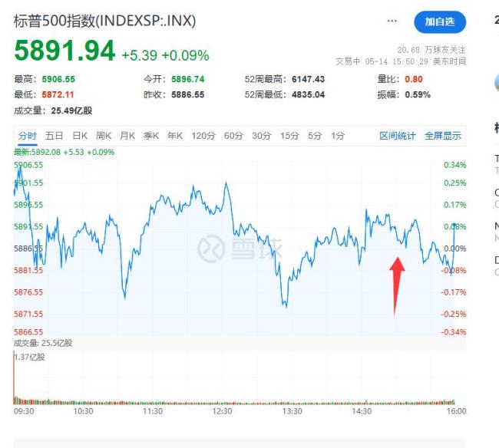This screenshot has width=499, height=448.
Task: Open 区间统计 range statistics
Action: [x=398, y=136]
